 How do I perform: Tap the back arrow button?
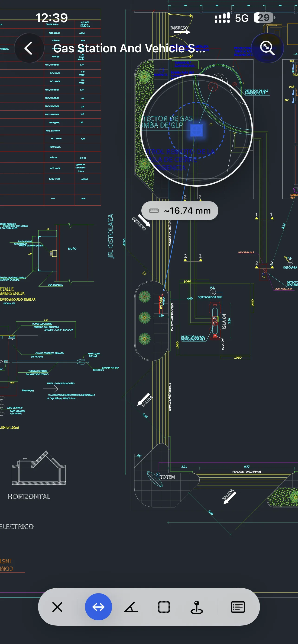click(x=29, y=48)
